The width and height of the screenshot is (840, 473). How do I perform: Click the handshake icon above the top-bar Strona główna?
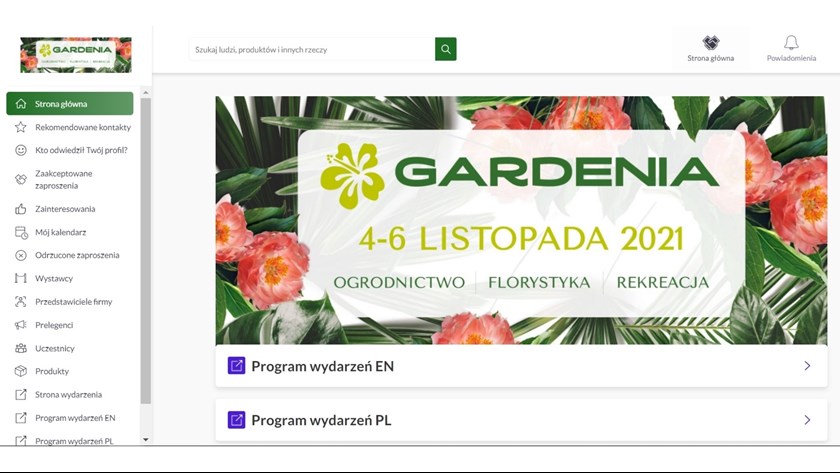(x=711, y=42)
